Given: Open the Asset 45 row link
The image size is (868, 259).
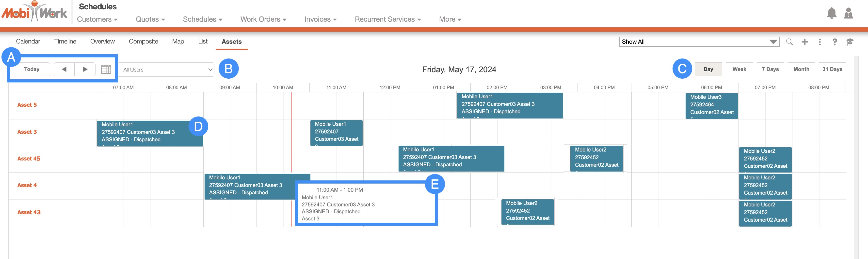Looking at the screenshot, I should pos(29,158).
